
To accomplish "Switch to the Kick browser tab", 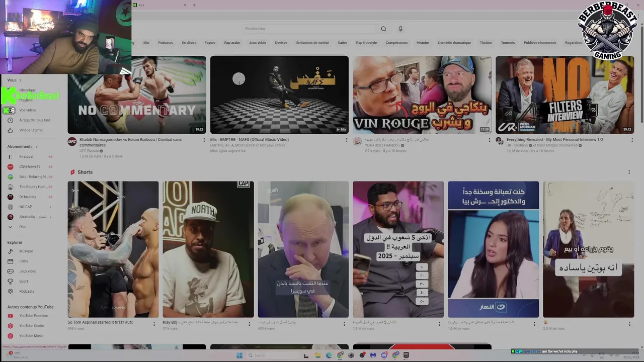I will (x=159, y=5).
